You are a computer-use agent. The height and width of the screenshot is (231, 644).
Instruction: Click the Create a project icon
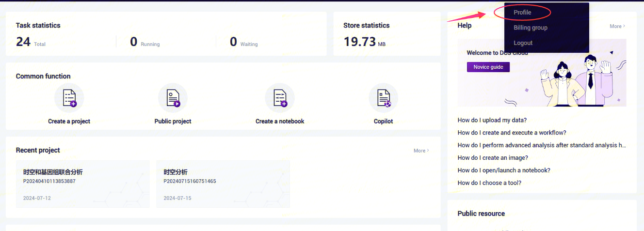[69, 98]
